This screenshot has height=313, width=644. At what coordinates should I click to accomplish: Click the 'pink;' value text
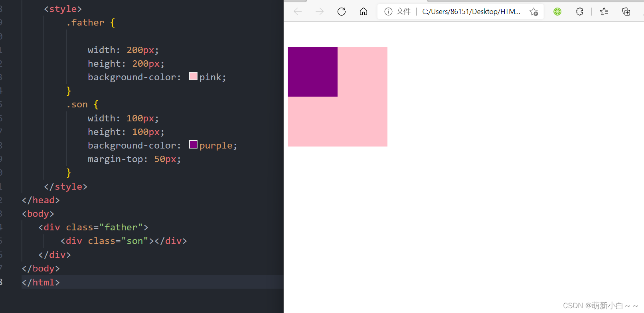pos(213,77)
